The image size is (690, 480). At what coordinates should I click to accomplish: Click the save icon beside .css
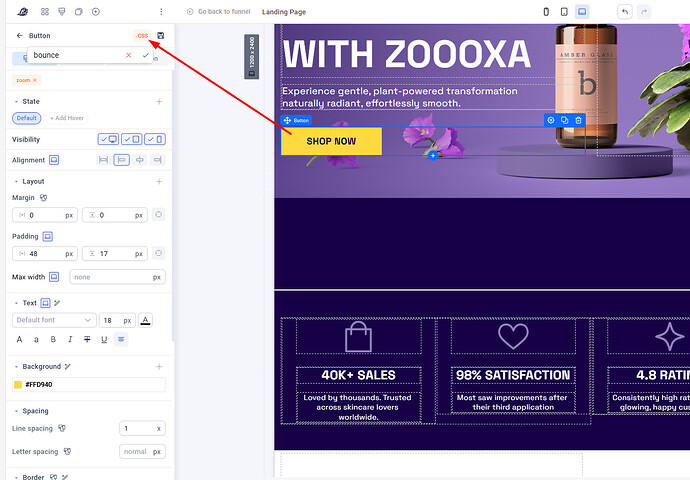coord(161,35)
